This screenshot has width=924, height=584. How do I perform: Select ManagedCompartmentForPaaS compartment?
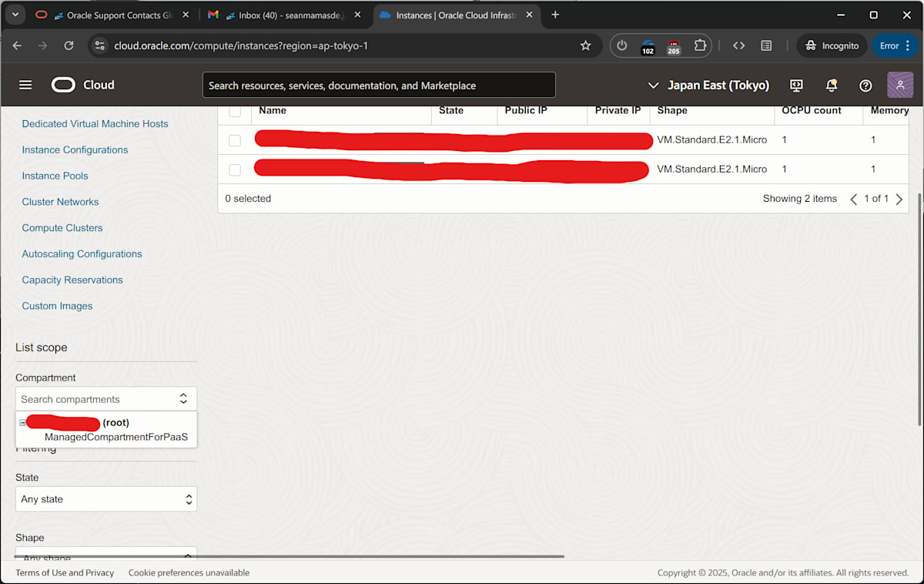pos(116,437)
